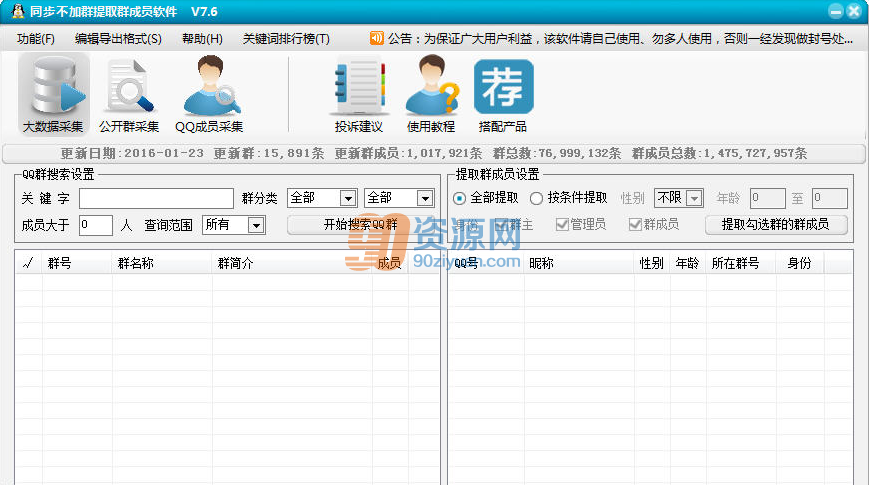This screenshot has height=485, width=870.
Task: Click the 更新日期:2016-01-23 status text
Action: point(132,153)
